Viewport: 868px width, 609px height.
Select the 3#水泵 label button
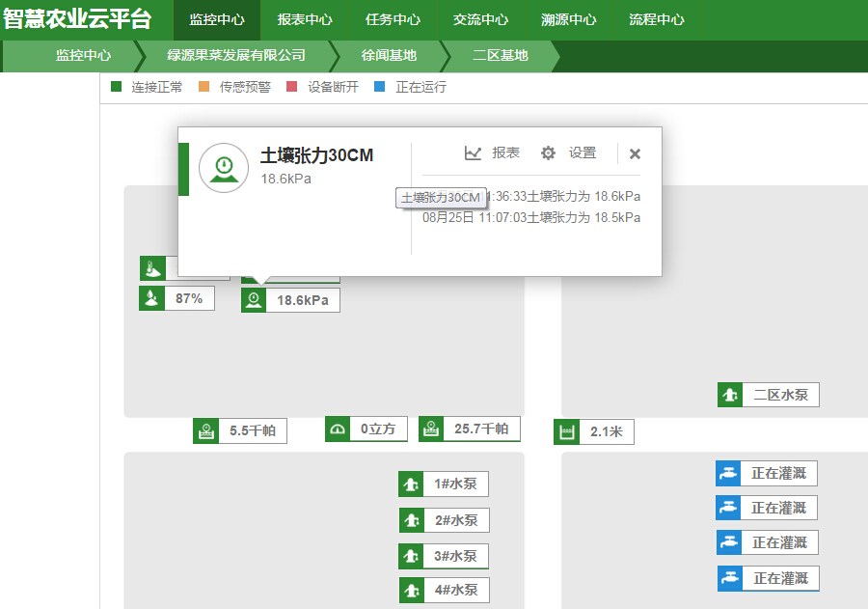tap(455, 556)
